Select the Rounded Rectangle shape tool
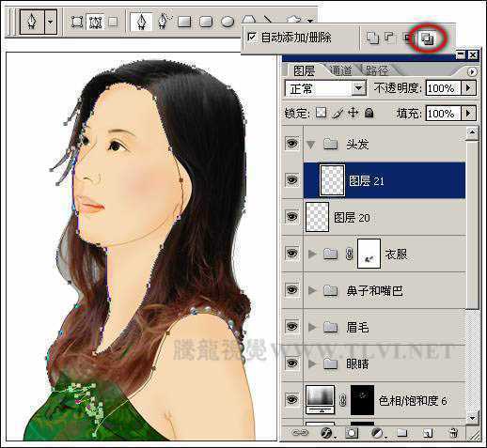487x448 pixels. pyautogui.click(x=206, y=22)
